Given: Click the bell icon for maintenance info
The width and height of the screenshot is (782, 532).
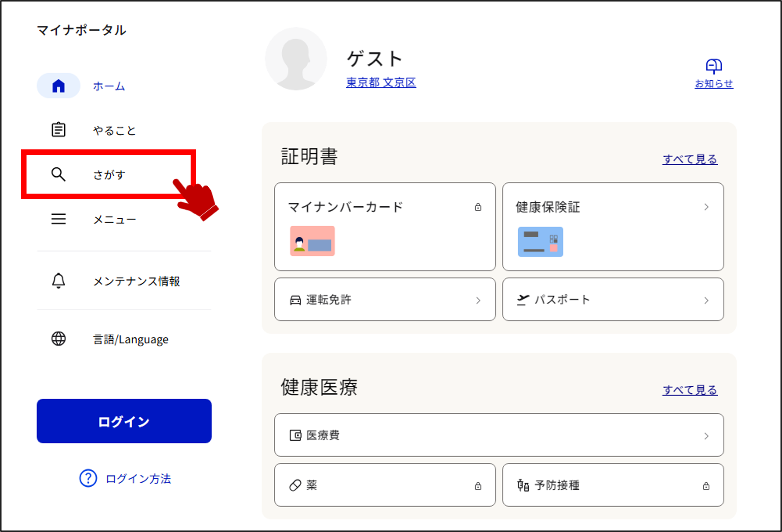Looking at the screenshot, I should pyautogui.click(x=58, y=280).
